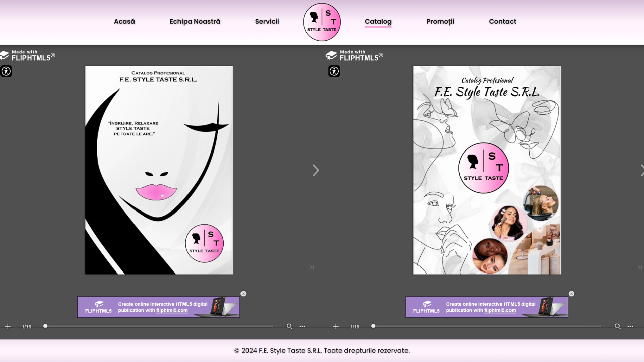Viewport: 644px width, 362px height.
Task: Zoom in on the right catalog
Action: (336, 326)
